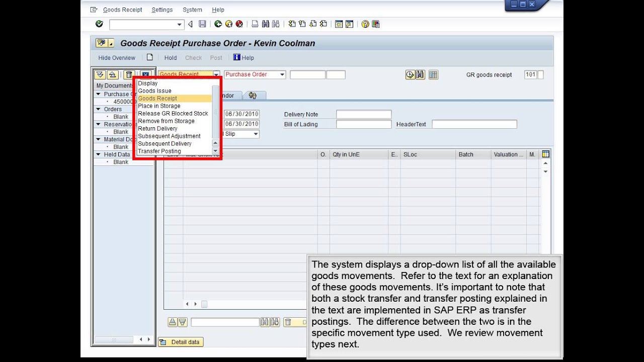Click the dropdown list scroll down arrow

click(x=216, y=151)
